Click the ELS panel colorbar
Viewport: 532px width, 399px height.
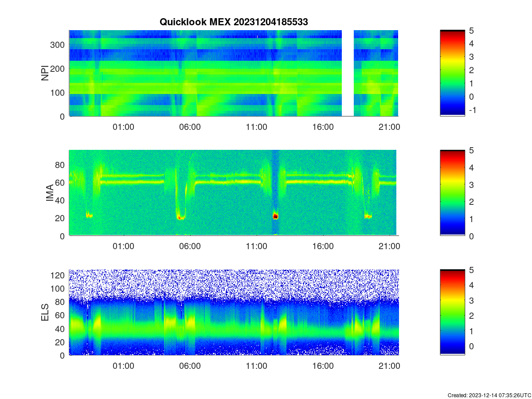(x=453, y=312)
